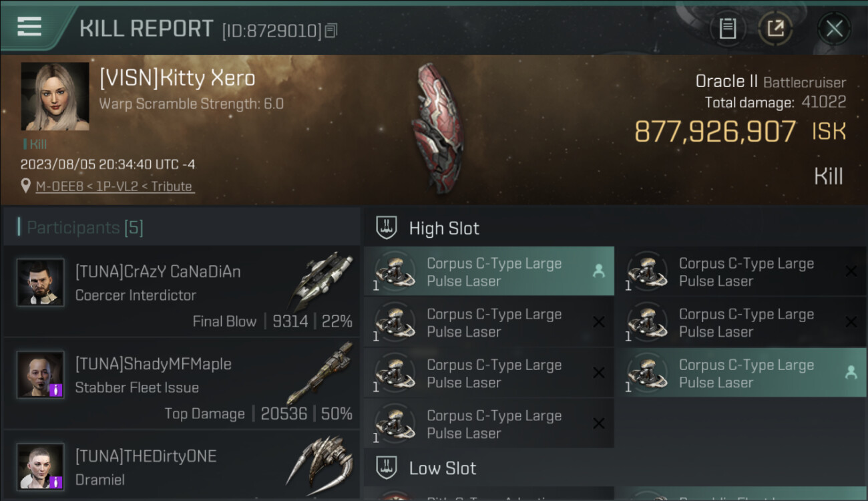Click the Oracle II ship image
This screenshot has width=868, height=501.
click(x=436, y=128)
